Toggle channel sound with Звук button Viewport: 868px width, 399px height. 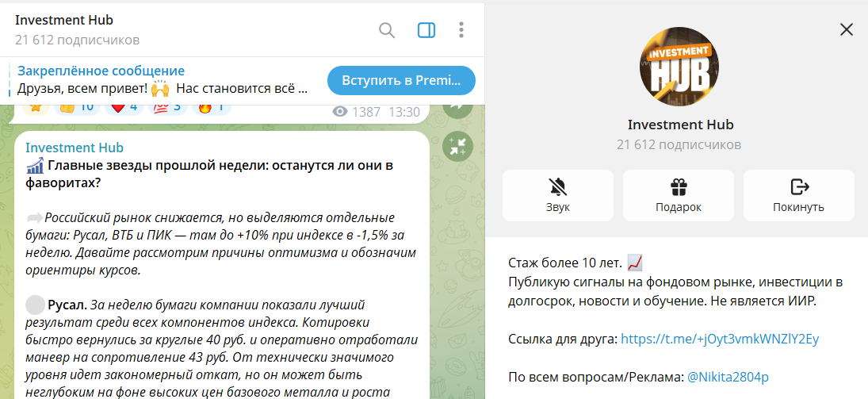tap(558, 195)
